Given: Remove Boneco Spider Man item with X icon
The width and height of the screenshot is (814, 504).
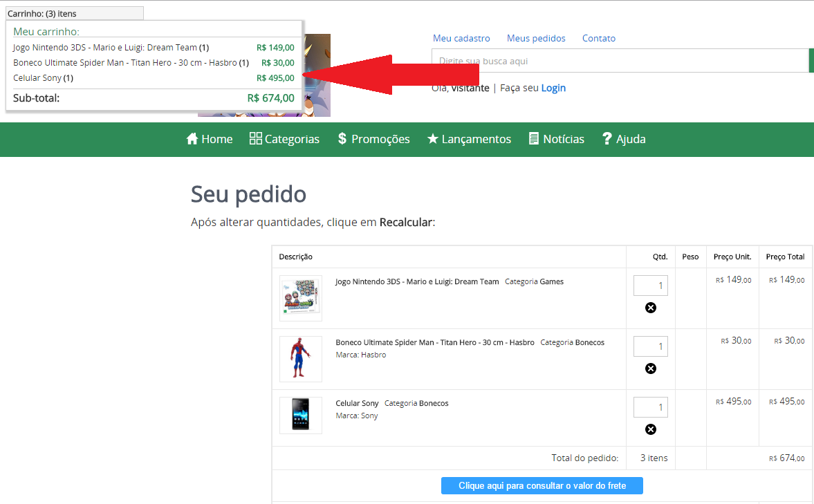Looking at the screenshot, I should coord(651,368).
